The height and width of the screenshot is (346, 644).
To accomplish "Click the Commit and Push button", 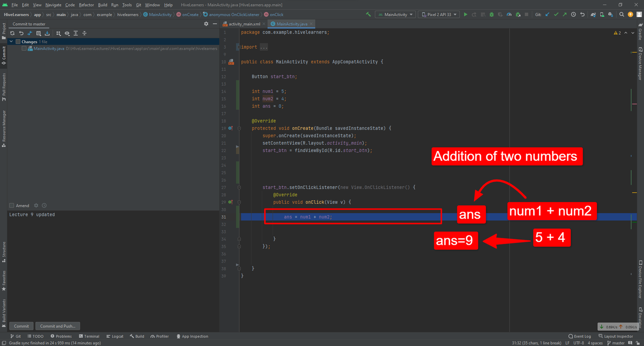I will [58, 326].
